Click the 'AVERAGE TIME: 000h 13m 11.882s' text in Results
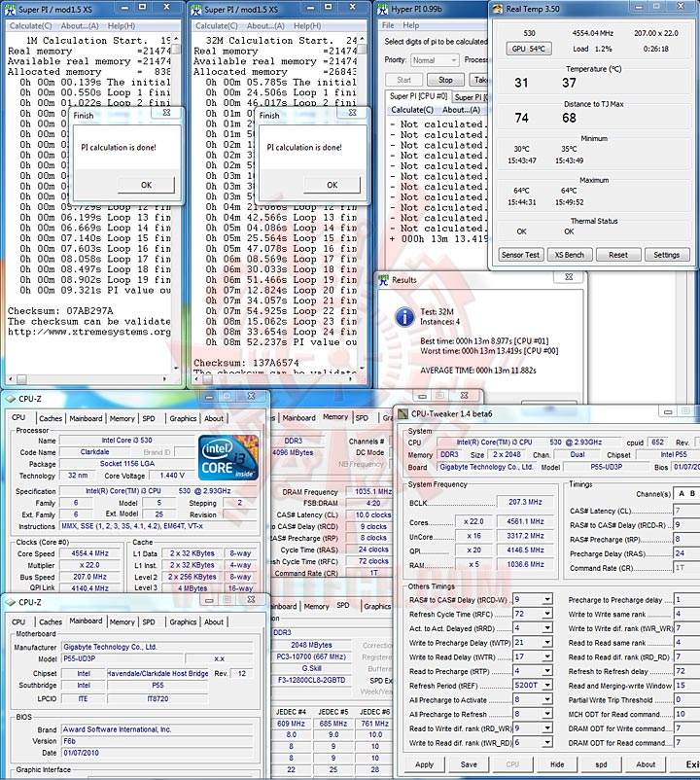Screen dimensions: 700x780 (478, 371)
